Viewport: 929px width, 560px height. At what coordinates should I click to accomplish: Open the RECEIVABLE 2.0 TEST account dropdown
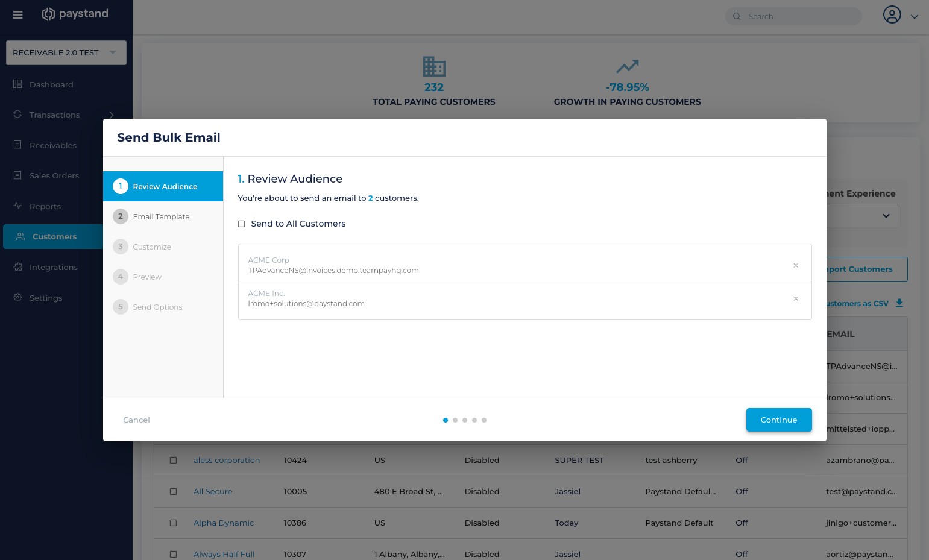66,52
